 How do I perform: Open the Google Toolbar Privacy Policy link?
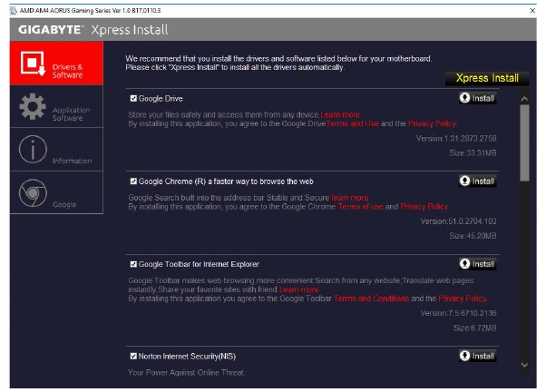tap(463, 299)
